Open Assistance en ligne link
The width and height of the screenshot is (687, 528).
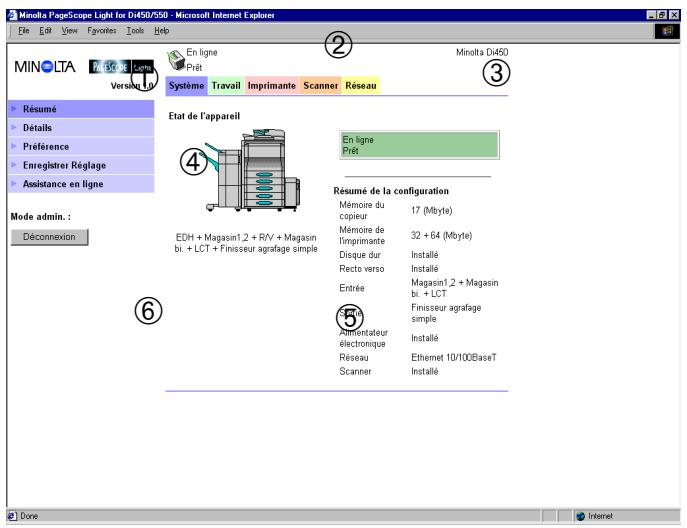81,184
